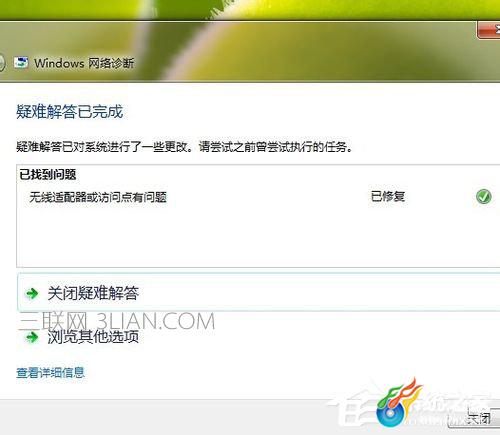The height and width of the screenshot is (435, 500).
Task: Select 关闭疑难解答 command link text
Action: tap(93, 293)
